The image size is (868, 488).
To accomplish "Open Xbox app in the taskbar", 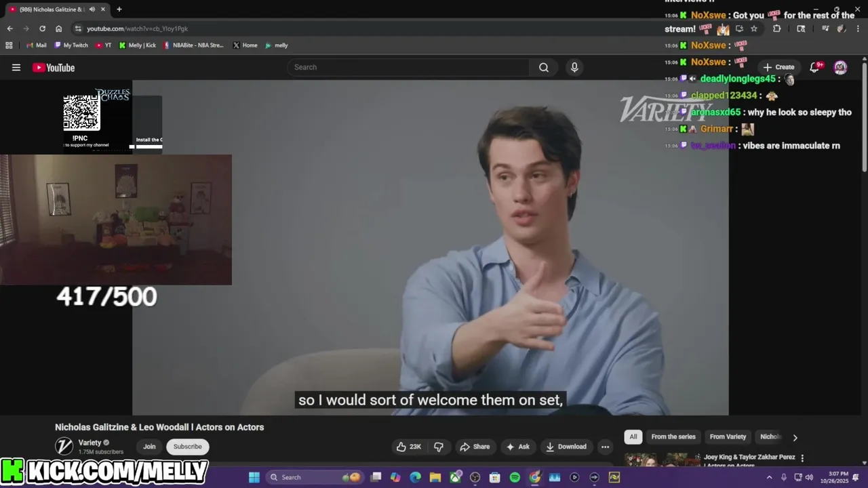I will click(455, 477).
